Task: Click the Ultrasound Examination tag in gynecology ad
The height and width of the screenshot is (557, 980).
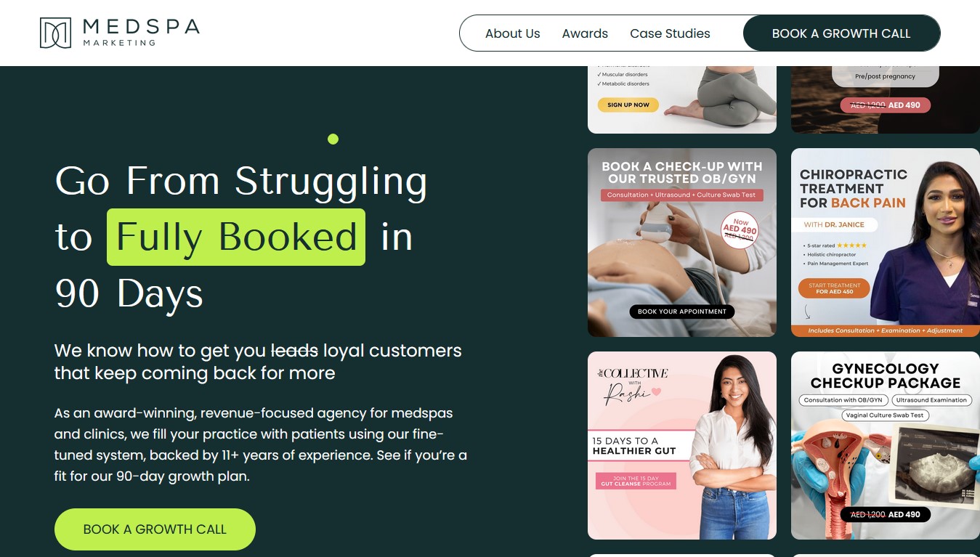Action: tap(931, 400)
